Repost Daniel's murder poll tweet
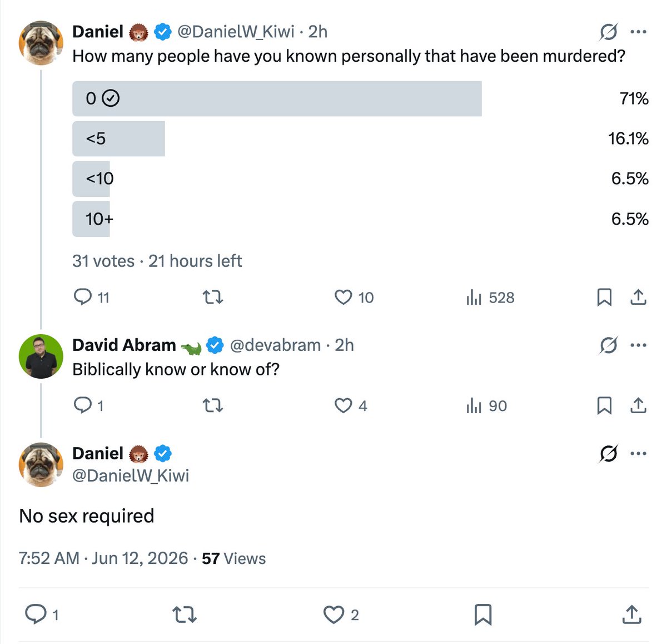 coord(213,298)
